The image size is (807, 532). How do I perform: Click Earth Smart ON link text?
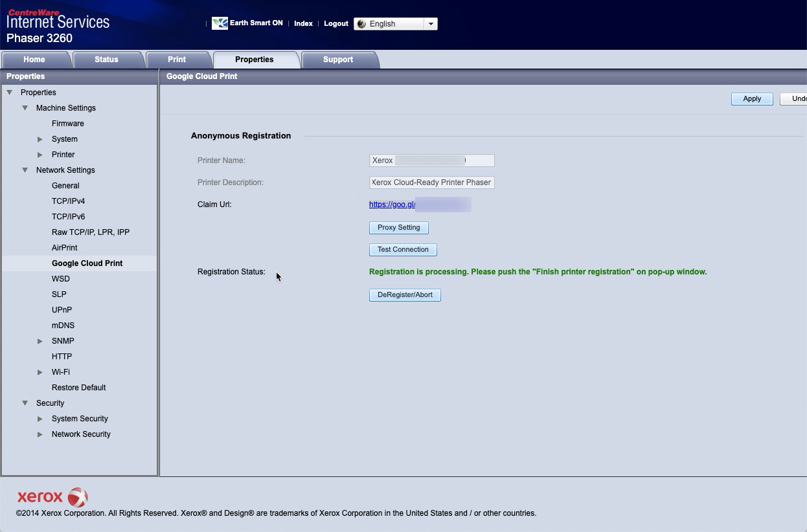click(256, 23)
